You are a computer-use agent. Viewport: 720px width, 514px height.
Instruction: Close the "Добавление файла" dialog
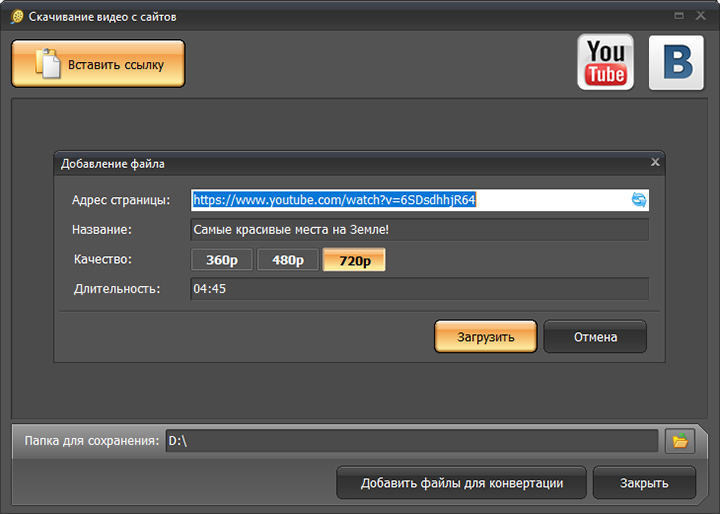point(655,162)
